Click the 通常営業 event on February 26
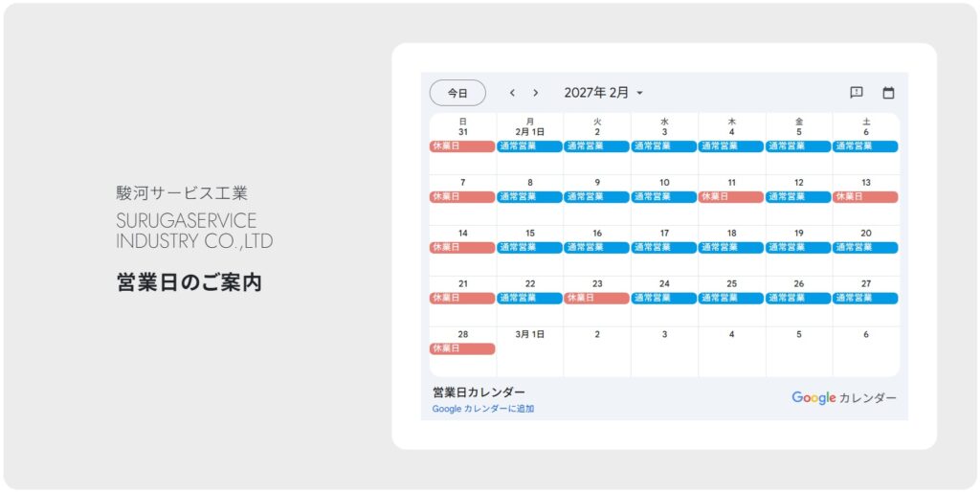Image resolution: width=980 pixels, height=492 pixels. pyautogui.click(x=798, y=298)
